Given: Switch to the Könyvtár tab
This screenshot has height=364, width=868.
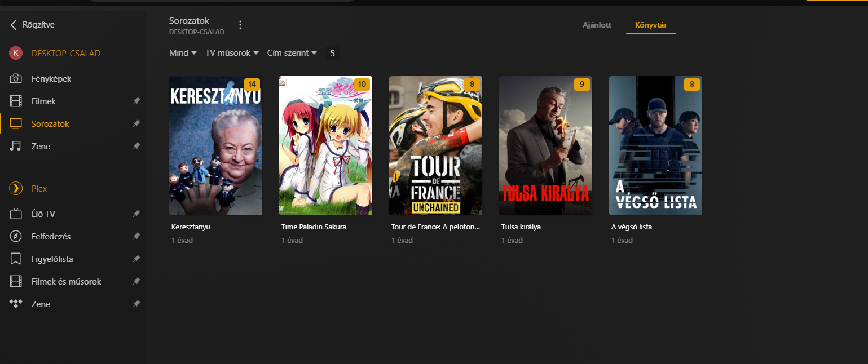Looking at the screenshot, I should pos(651,25).
